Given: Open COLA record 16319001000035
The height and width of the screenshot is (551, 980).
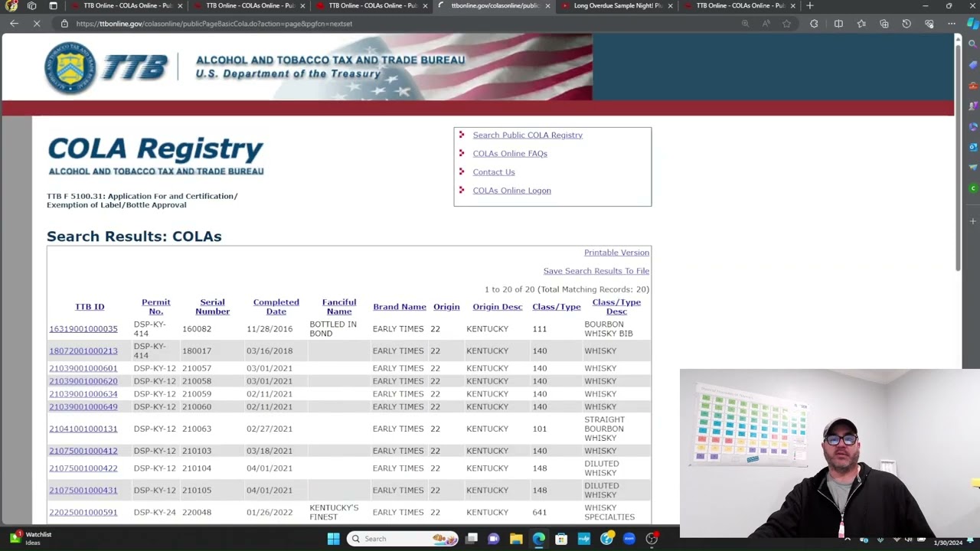Looking at the screenshot, I should pos(83,329).
